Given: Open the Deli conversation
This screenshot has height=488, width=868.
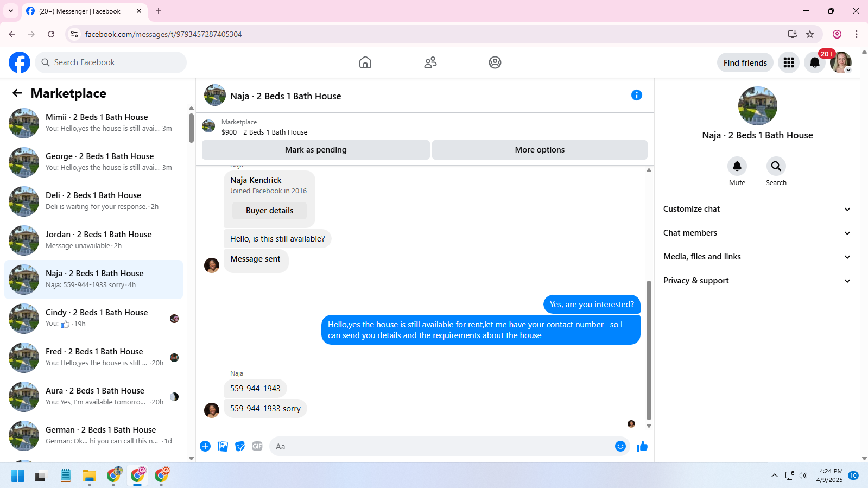Looking at the screenshot, I should click(93, 201).
